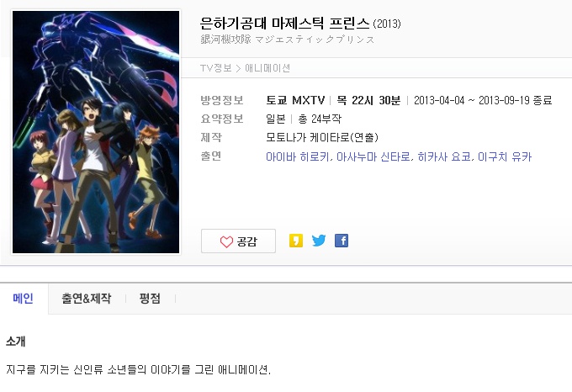The image size is (572, 392).
Task: Click the TV정보 breadcrumb link
Action: tap(216, 68)
